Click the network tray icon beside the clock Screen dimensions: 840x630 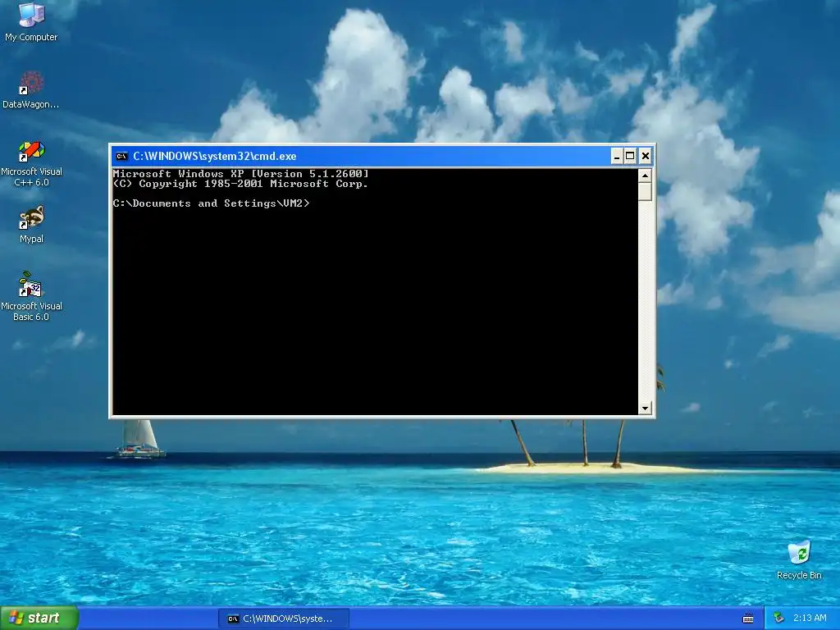pyautogui.click(x=779, y=619)
